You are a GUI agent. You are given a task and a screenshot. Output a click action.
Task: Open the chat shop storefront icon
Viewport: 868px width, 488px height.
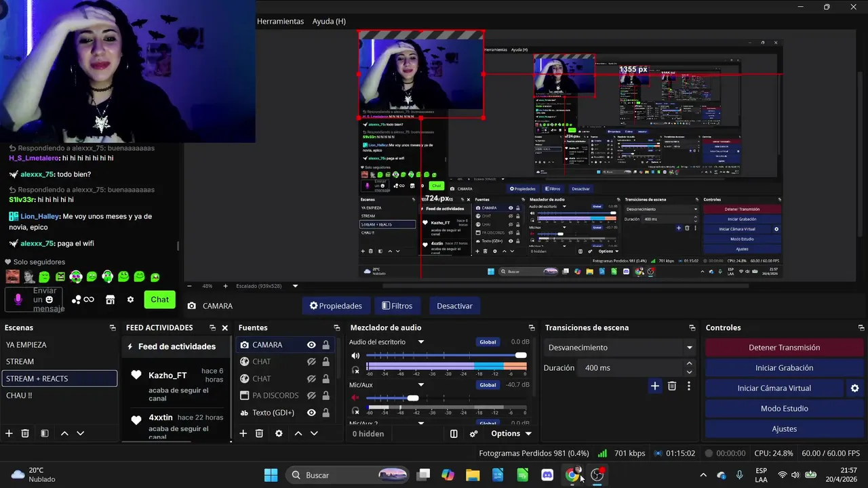pos(110,300)
